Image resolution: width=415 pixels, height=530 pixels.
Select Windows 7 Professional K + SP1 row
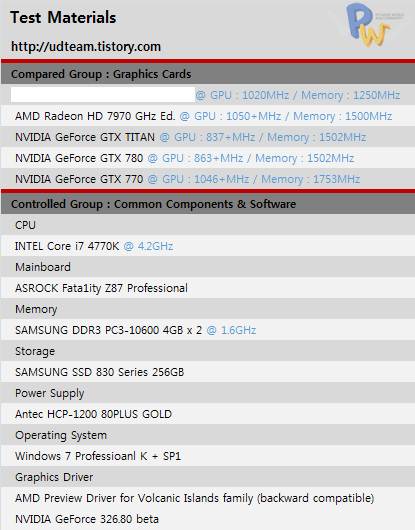[x=208, y=456]
